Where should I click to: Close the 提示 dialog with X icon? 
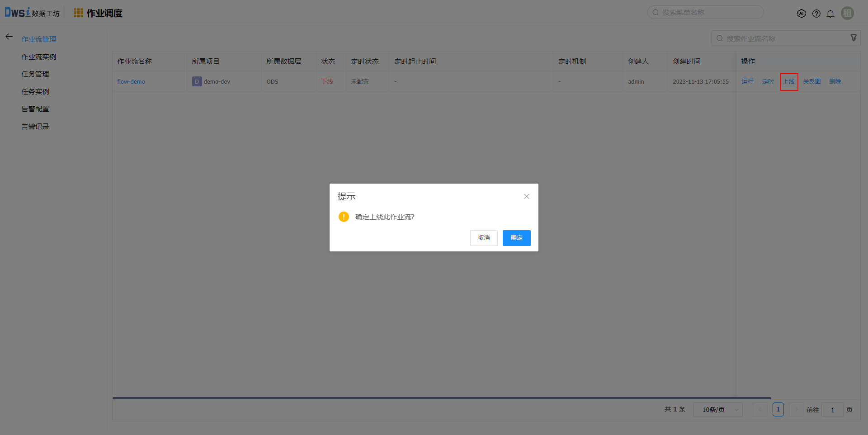pos(526,196)
